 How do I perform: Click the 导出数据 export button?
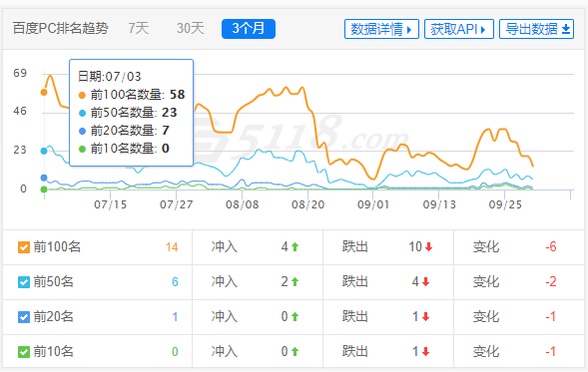pyautogui.click(x=536, y=29)
